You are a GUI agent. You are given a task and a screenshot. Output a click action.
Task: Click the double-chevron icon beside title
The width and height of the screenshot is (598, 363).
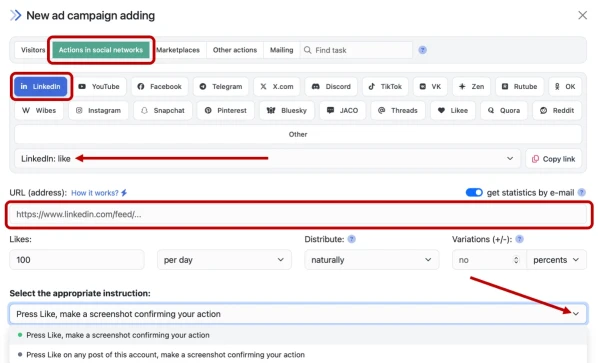pyautogui.click(x=15, y=15)
